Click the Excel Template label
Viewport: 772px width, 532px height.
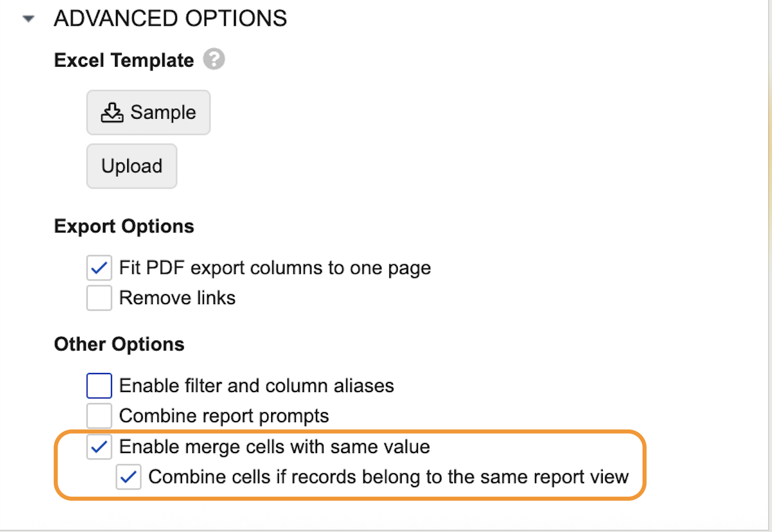point(124,60)
